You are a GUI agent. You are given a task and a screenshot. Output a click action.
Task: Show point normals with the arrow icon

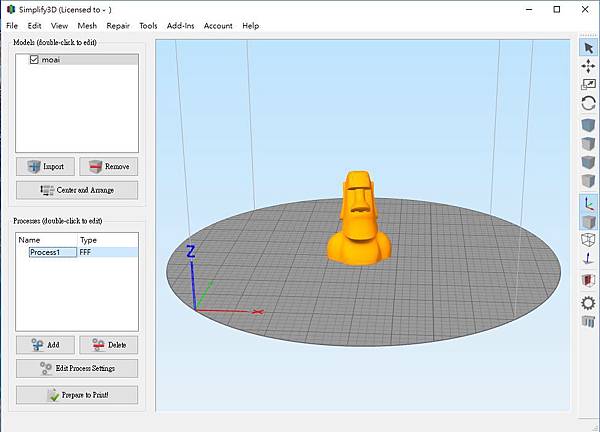point(588,260)
